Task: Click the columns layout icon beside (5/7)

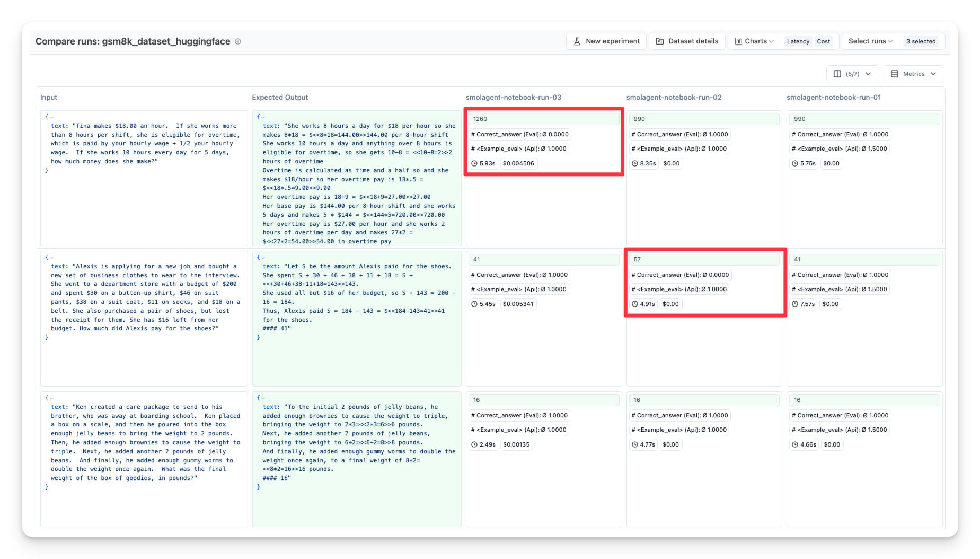Action: [837, 74]
